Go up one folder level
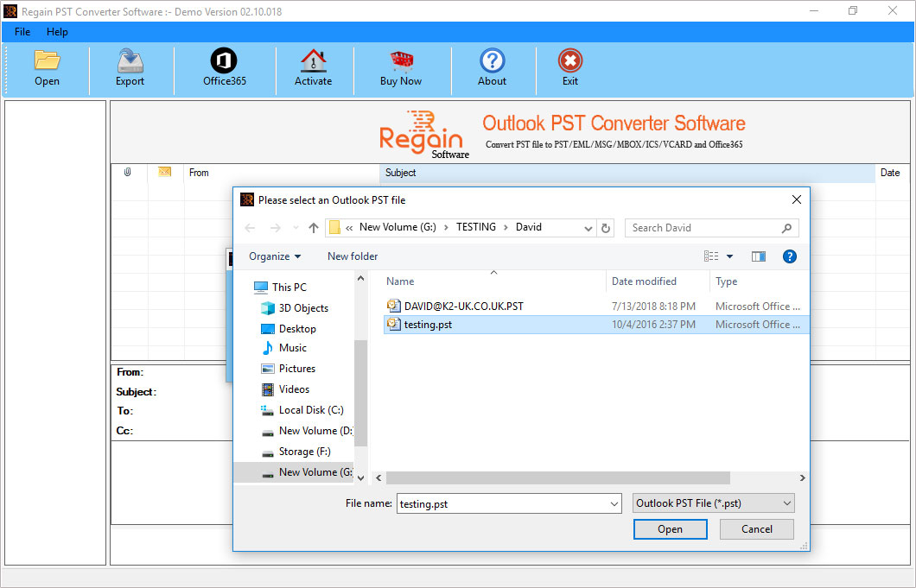The image size is (916, 588). [x=314, y=228]
